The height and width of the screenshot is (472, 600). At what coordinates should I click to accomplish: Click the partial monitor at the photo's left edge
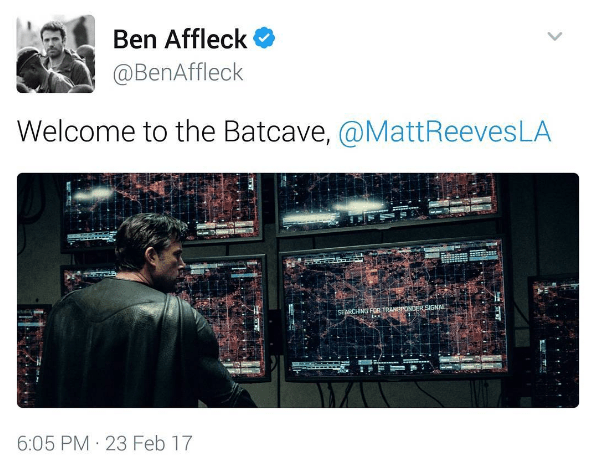pyautogui.click(x=33, y=354)
